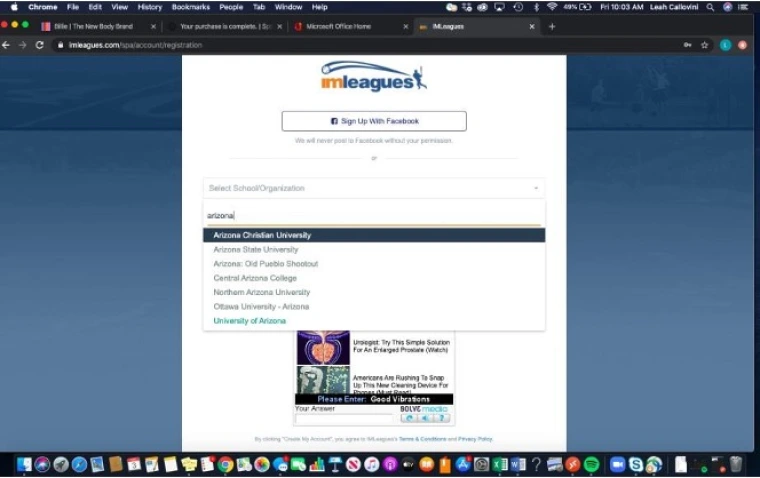Viewport: 760px width, 478px height.
Task: Open Launchpad rocket in dock
Action: click(61, 464)
